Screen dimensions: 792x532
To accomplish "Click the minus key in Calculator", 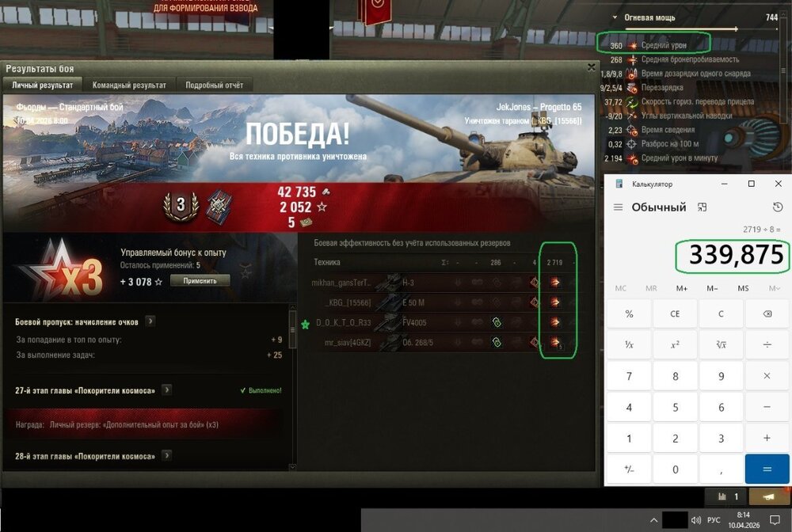I will pyautogui.click(x=767, y=407).
